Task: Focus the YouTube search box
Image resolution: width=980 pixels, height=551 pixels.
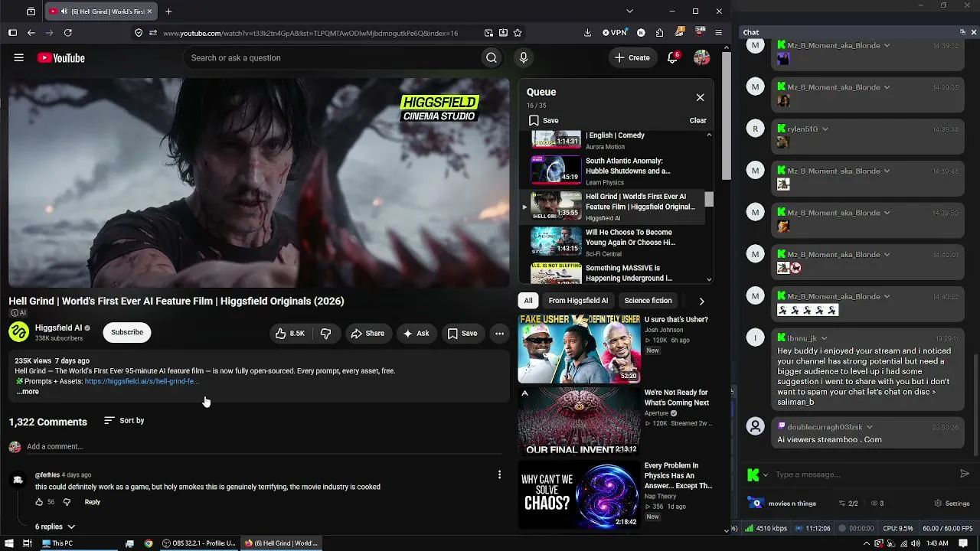Action: point(332,57)
